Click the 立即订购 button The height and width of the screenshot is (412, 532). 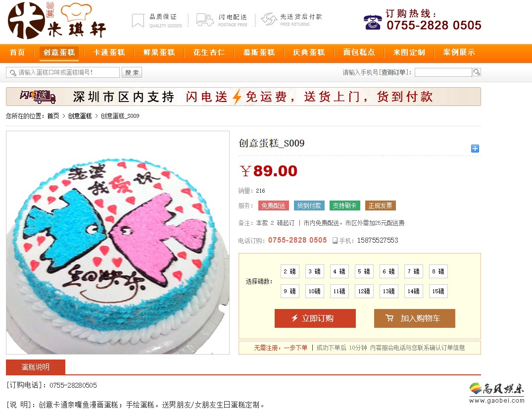315,318
